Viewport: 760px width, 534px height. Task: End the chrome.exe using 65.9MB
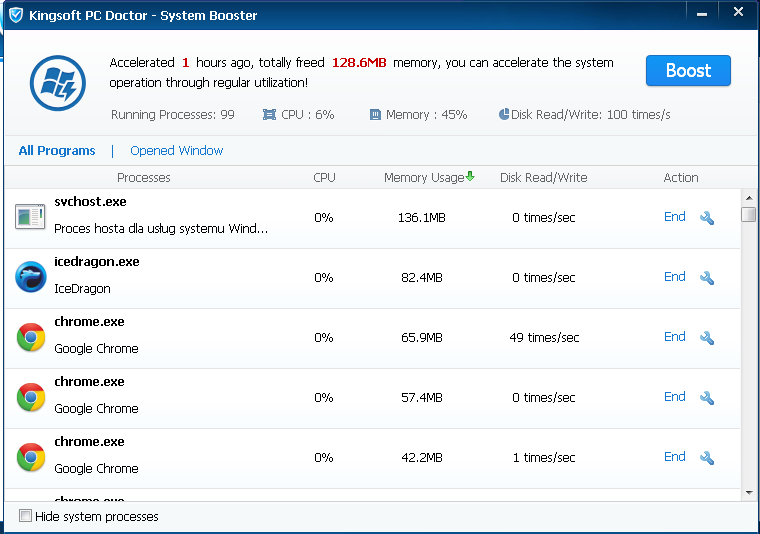pos(675,337)
